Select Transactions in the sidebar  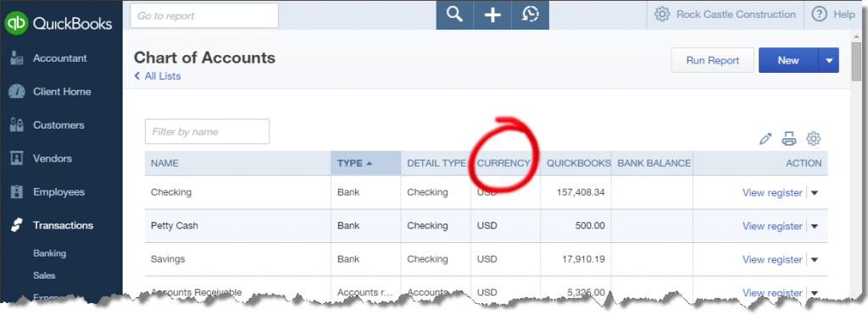[63, 225]
